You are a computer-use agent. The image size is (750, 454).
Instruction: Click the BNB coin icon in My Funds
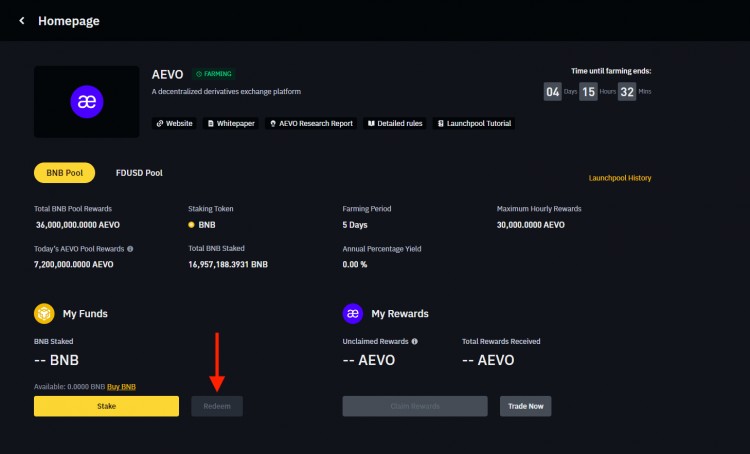(x=44, y=314)
